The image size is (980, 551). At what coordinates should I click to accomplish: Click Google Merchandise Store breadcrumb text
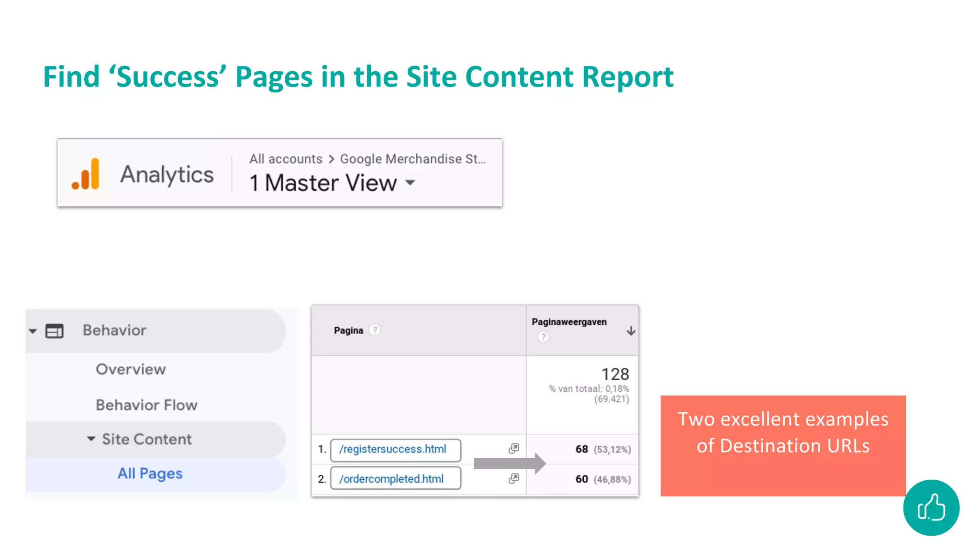point(413,158)
